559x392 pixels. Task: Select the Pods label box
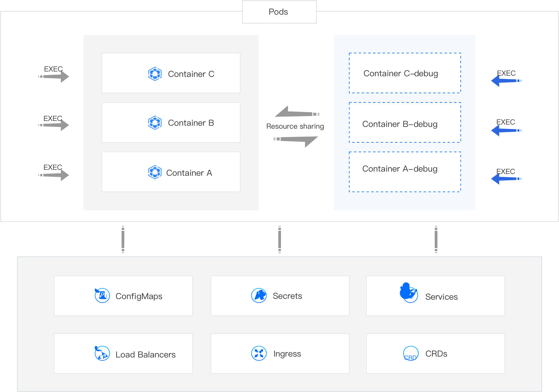(x=279, y=12)
